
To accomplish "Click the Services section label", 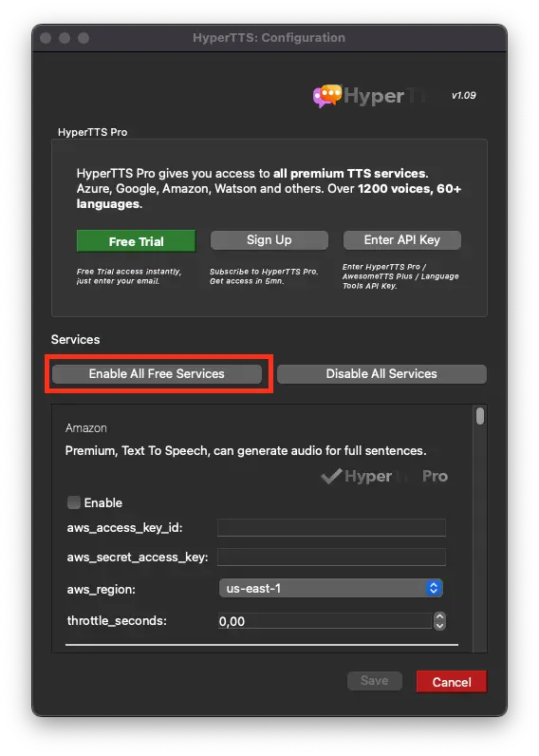I will pyautogui.click(x=76, y=339).
